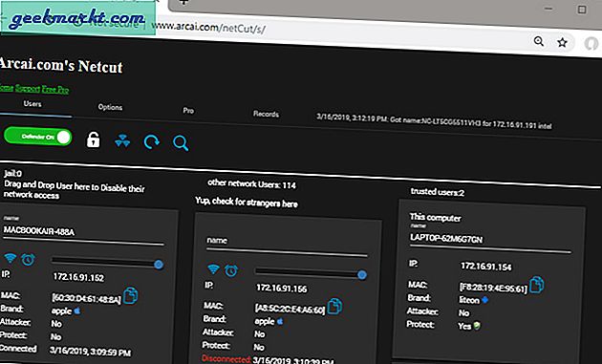Click the red Disconnected label
602x364 pixels.
pos(226,359)
